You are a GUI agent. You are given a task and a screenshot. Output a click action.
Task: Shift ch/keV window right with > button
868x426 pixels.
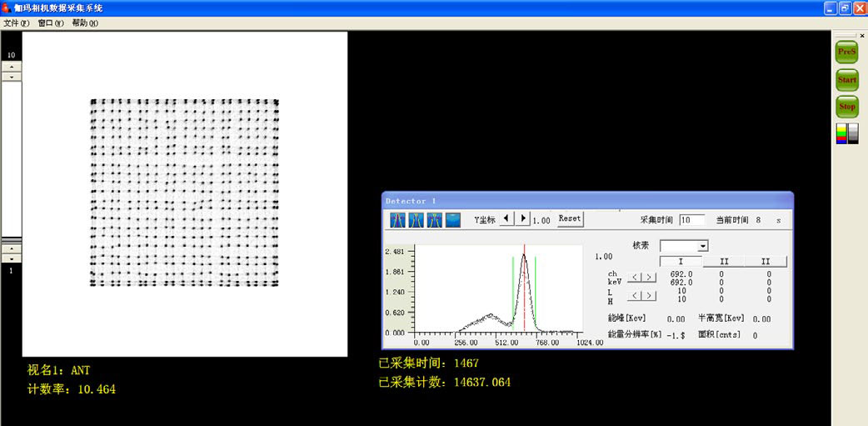648,277
